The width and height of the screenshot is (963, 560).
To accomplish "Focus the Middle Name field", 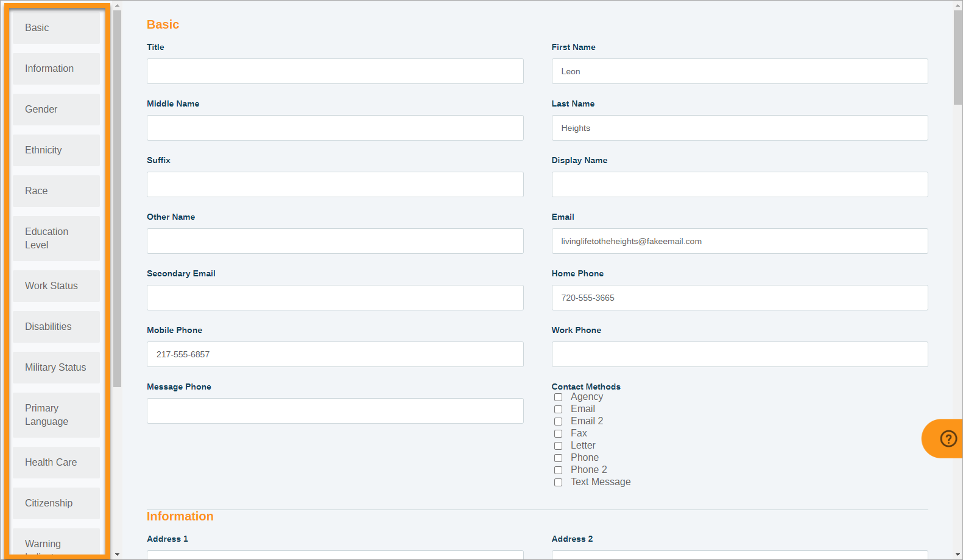I will pyautogui.click(x=335, y=128).
